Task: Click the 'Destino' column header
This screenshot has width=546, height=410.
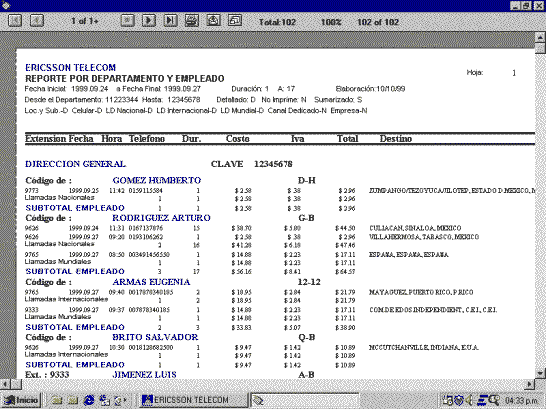Action: click(396, 139)
